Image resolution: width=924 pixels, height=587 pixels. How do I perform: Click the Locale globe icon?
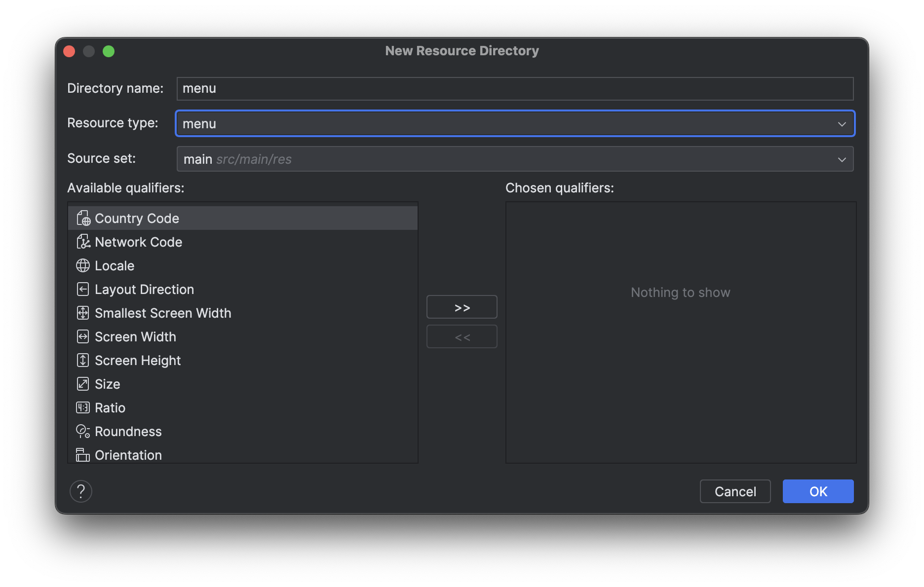coord(83,265)
